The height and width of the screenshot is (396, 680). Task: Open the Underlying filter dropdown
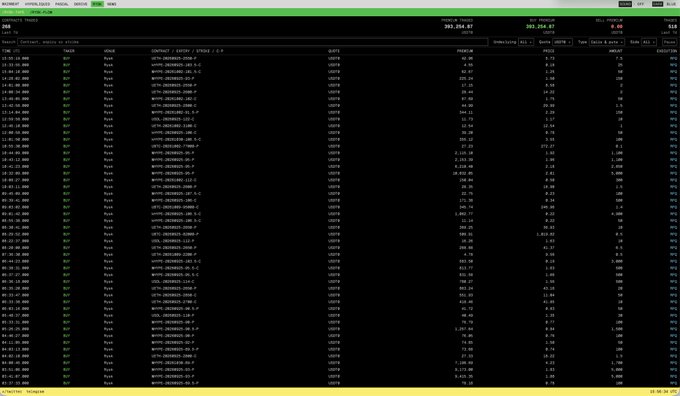point(526,42)
